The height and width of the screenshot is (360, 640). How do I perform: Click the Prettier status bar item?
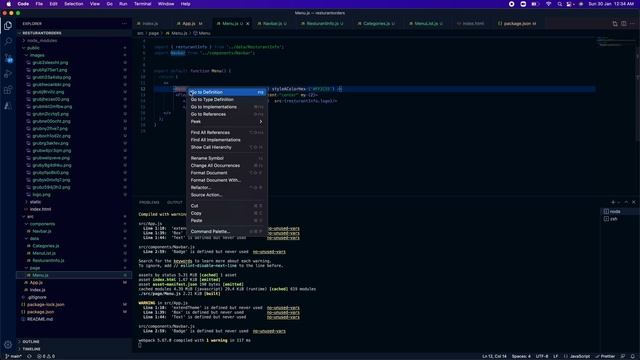605,356
